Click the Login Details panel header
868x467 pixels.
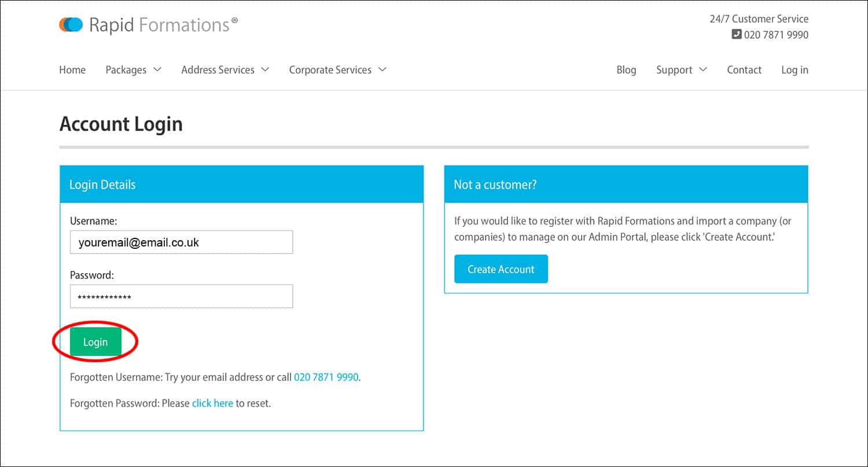[241, 185]
